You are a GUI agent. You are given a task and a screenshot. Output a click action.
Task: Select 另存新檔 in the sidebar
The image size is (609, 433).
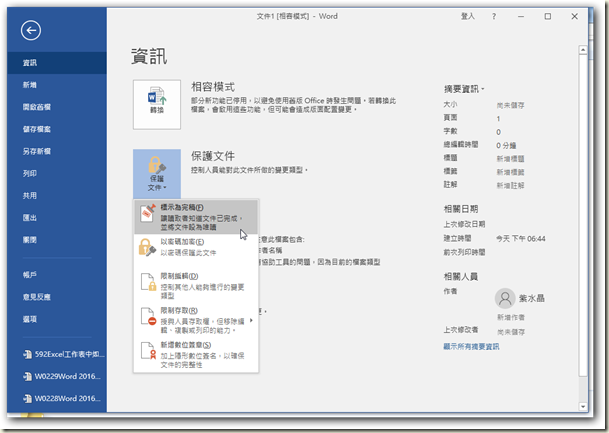click(x=57, y=151)
